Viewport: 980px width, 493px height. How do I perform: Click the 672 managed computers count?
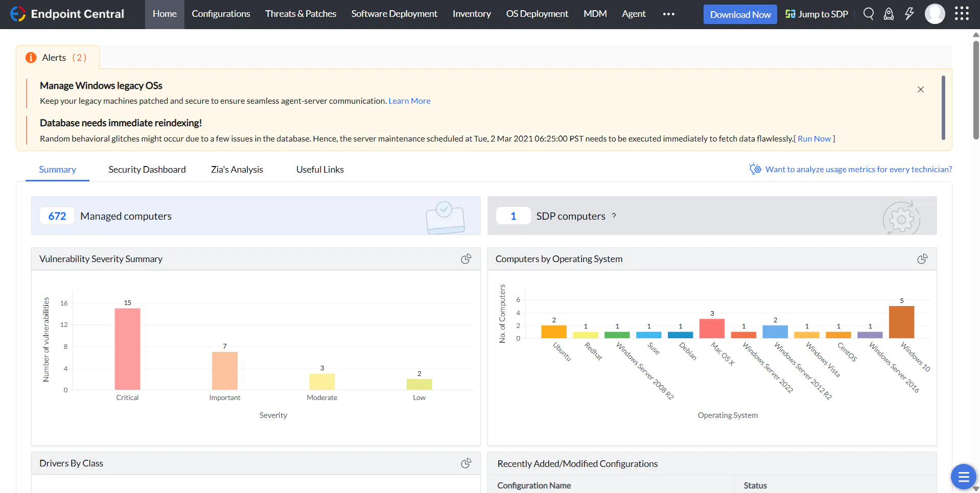click(x=57, y=216)
